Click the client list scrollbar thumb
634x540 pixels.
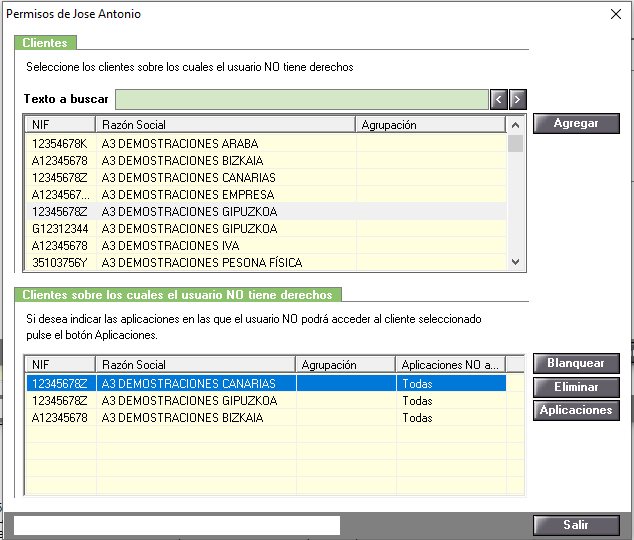[515, 143]
